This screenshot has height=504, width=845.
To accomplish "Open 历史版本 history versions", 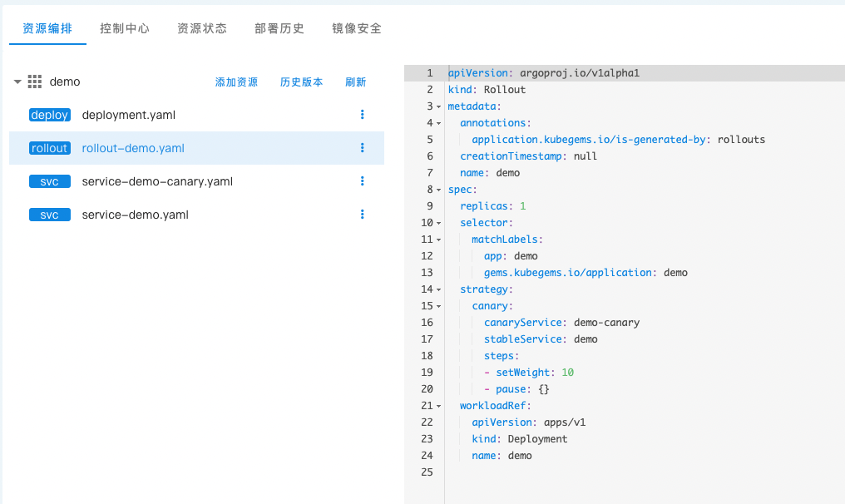I will [301, 82].
